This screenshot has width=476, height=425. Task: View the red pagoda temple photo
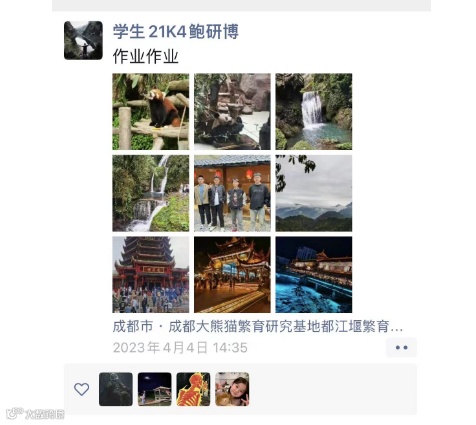point(151,275)
